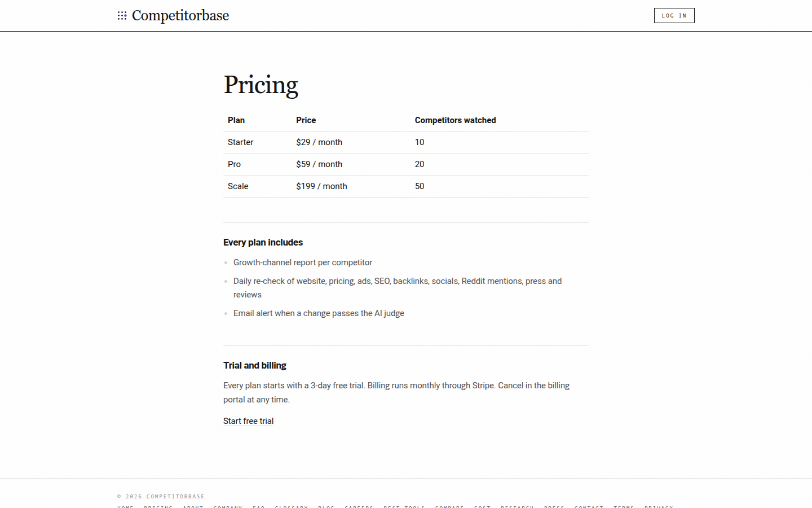Viewport: 812px width, 508px height.
Task: Click the Growth-channel report per competitor bullet
Action: coord(303,262)
